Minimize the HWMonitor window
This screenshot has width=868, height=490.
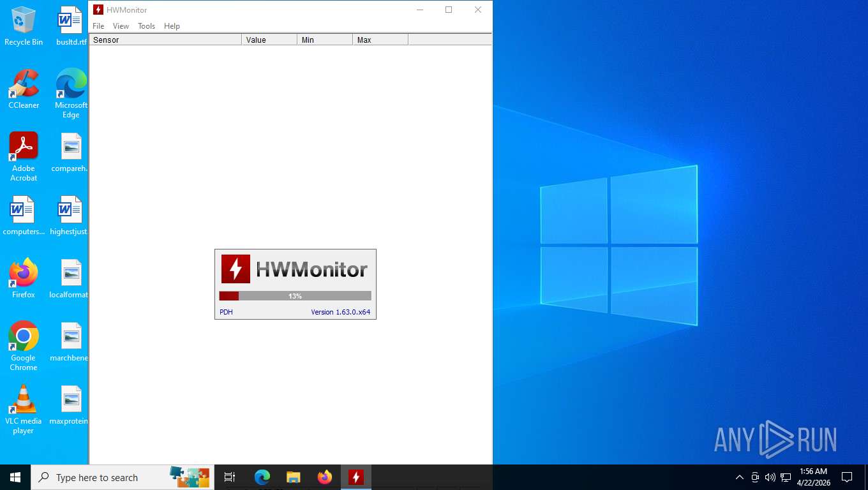click(420, 10)
